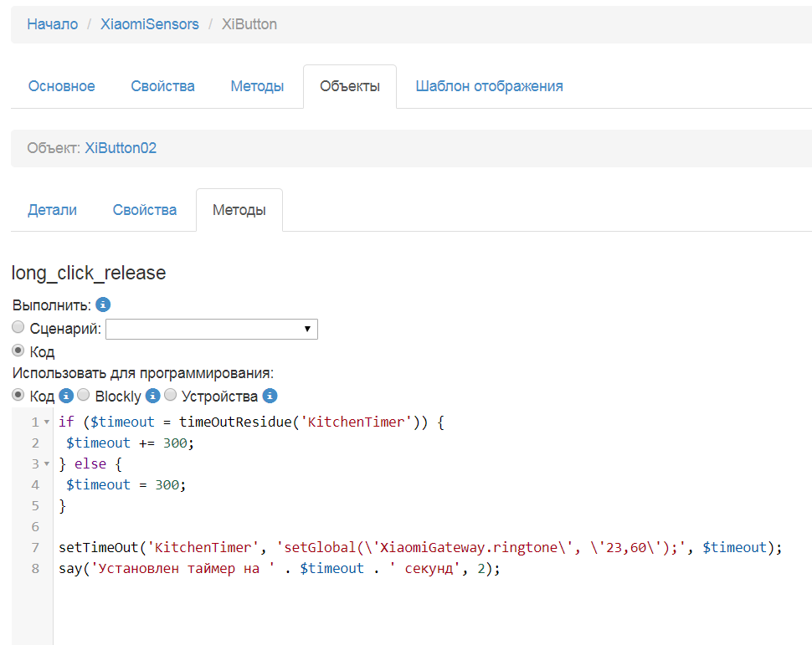Click info icon beside Устройства option
The width and height of the screenshot is (812, 645).
click(270, 396)
